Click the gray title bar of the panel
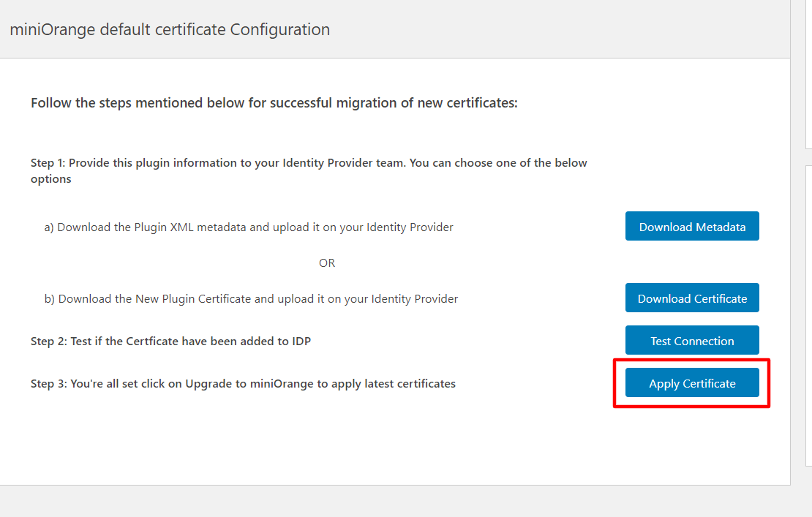The height and width of the screenshot is (517, 812). (556, 29)
